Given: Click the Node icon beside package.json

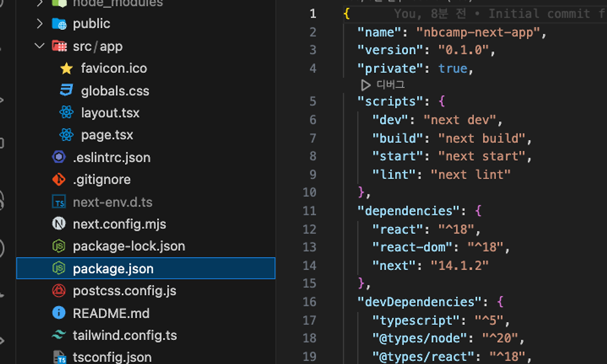Looking at the screenshot, I should click(59, 269).
